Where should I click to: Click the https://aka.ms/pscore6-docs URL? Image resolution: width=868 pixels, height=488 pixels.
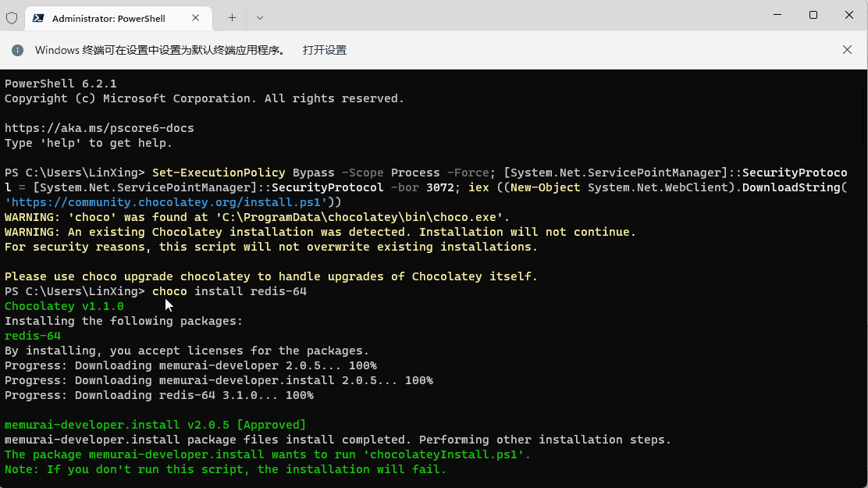coord(99,128)
